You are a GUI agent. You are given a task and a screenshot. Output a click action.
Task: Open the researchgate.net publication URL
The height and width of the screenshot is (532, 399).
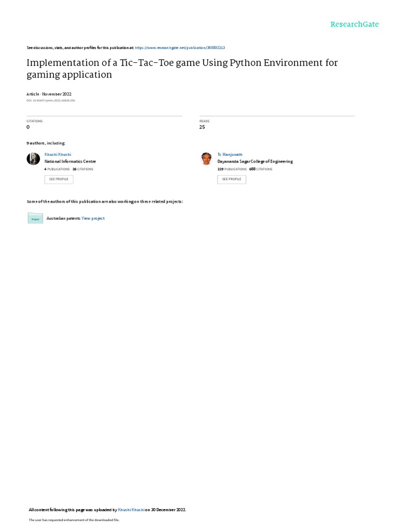point(180,47)
